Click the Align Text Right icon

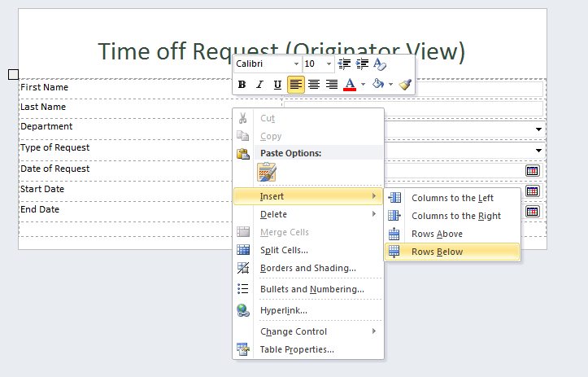pyautogui.click(x=332, y=85)
